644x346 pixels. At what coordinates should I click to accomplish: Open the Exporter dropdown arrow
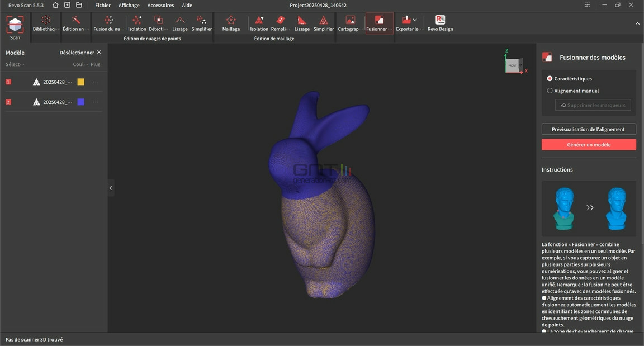coord(415,20)
